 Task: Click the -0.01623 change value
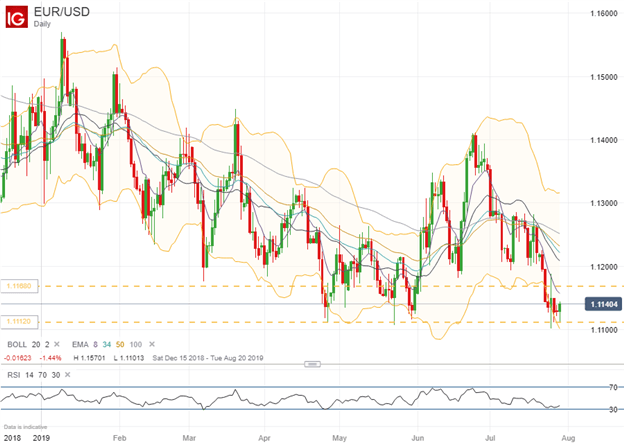(x=18, y=358)
